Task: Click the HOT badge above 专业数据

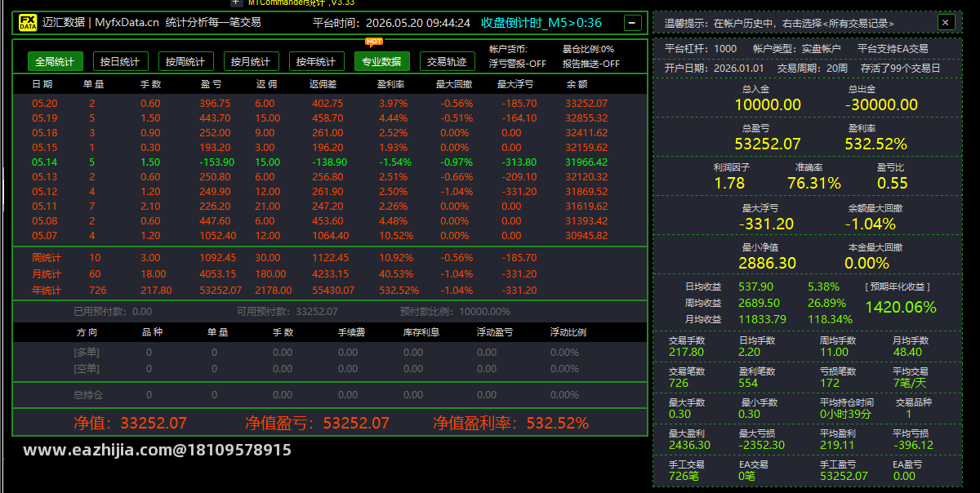Action: [x=374, y=41]
